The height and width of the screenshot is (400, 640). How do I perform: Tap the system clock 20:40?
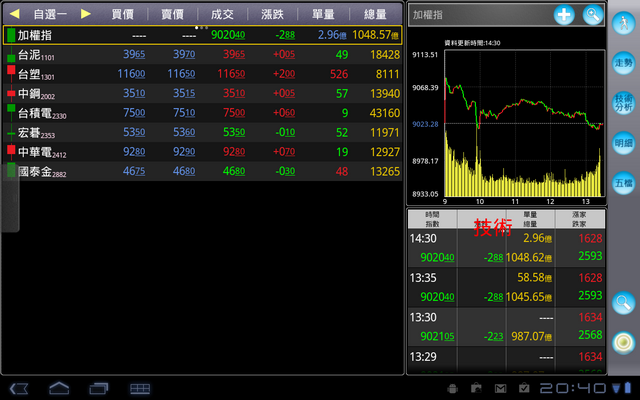[573, 388]
